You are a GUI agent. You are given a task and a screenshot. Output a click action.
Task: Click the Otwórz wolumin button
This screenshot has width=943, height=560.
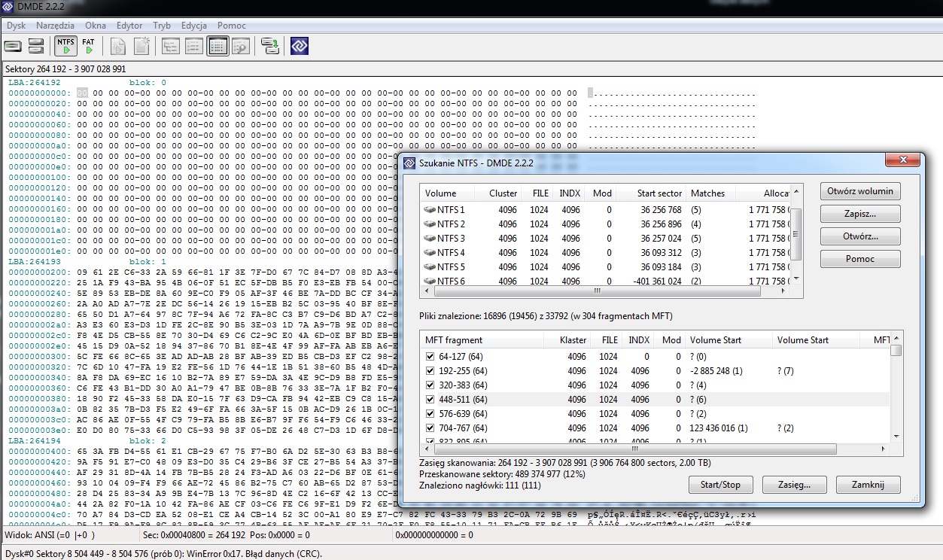[860, 191]
